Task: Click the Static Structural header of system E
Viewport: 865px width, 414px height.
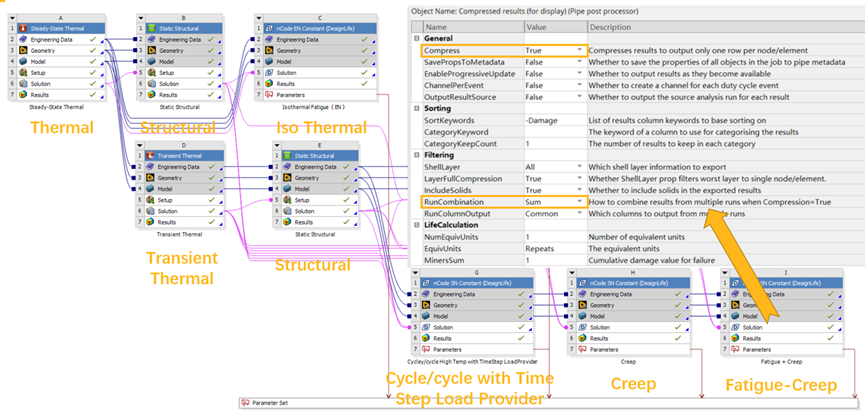Action: pyautogui.click(x=320, y=156)
